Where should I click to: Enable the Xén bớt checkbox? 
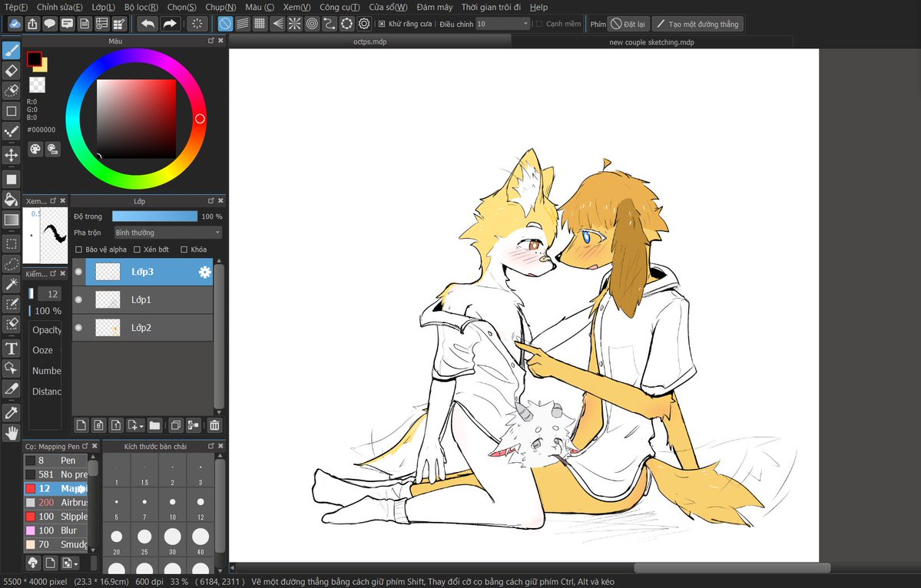pos(137,249)
